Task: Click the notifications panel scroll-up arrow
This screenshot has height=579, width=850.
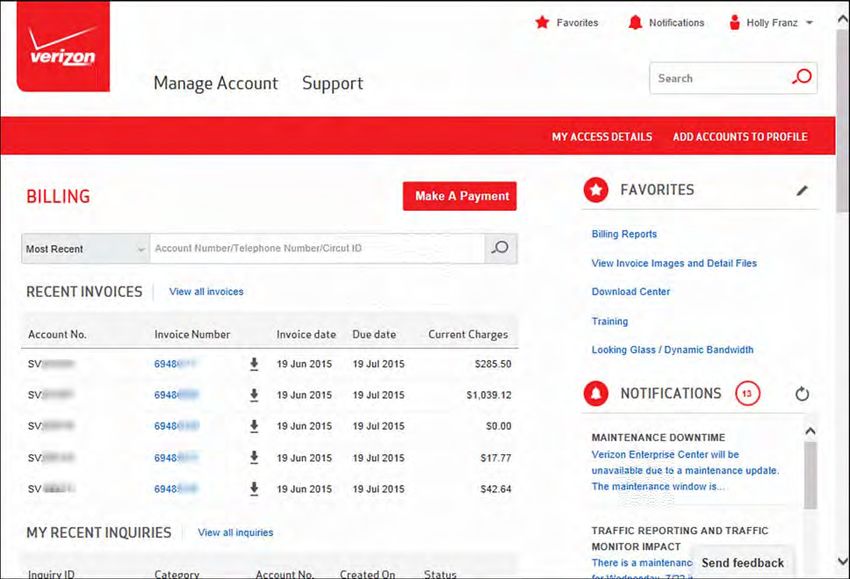Action: (810, 431)
